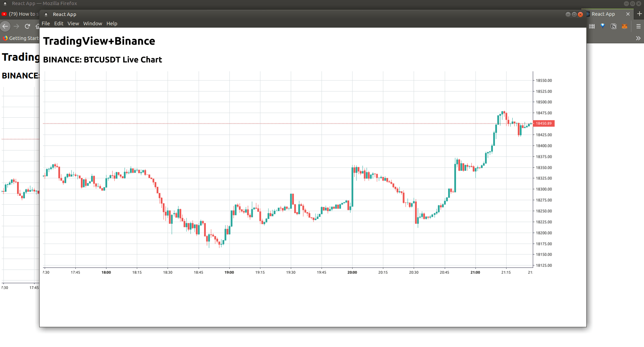Open the blue gem extension icon
The width and height of the screenshot is (644, 347).
603,26
